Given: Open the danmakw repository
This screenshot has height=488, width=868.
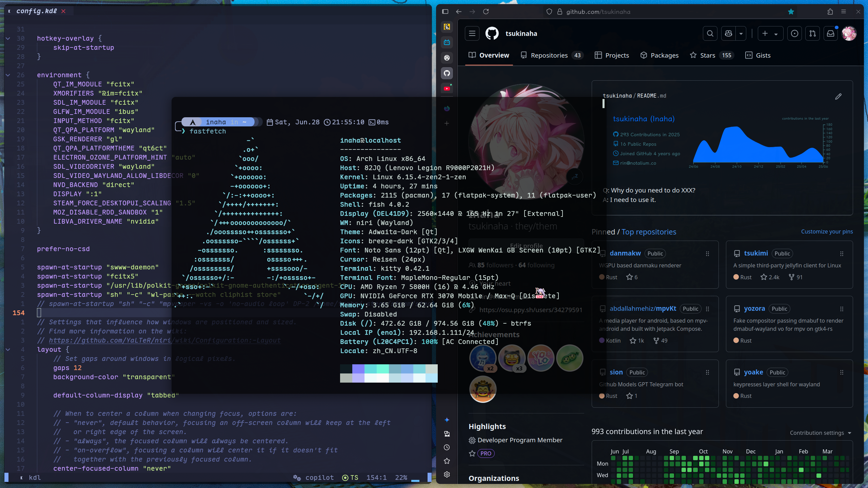Looking at the screenshot, I should (x=625, y=253).
